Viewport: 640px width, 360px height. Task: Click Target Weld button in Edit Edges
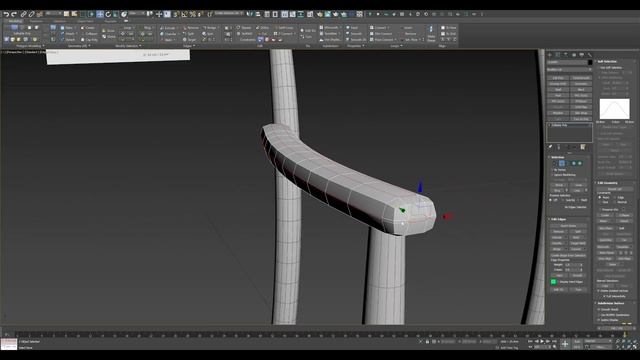click(578, 243)
